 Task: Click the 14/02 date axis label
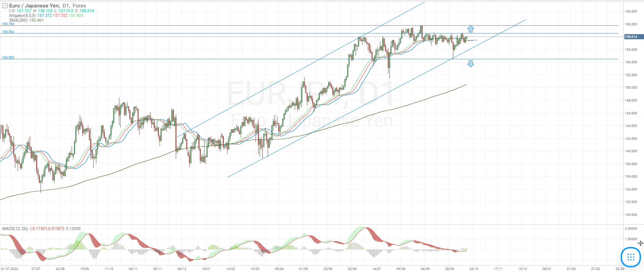click(230, 269)
